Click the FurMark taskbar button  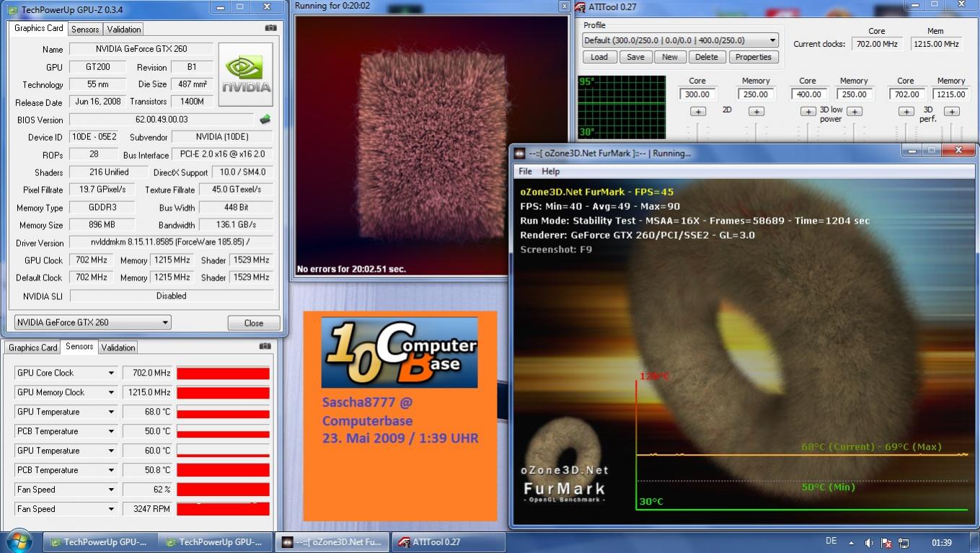(x=332, y=542)
